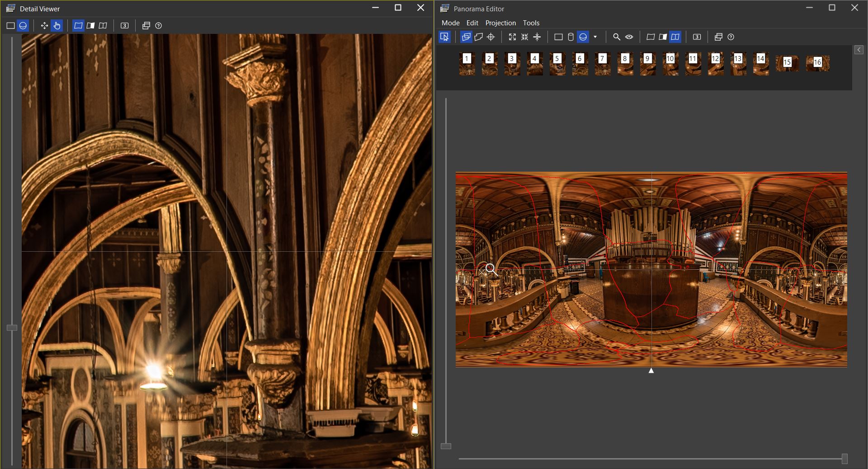Open help icon in Detail Viewer toolbar

pyautogui.click(x=159, y=26)
